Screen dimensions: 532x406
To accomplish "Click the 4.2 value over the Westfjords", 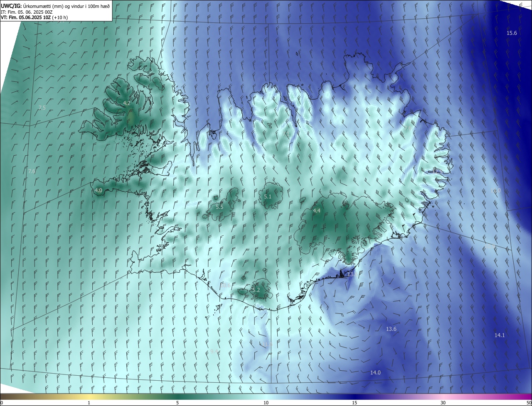I will [127, 103].
